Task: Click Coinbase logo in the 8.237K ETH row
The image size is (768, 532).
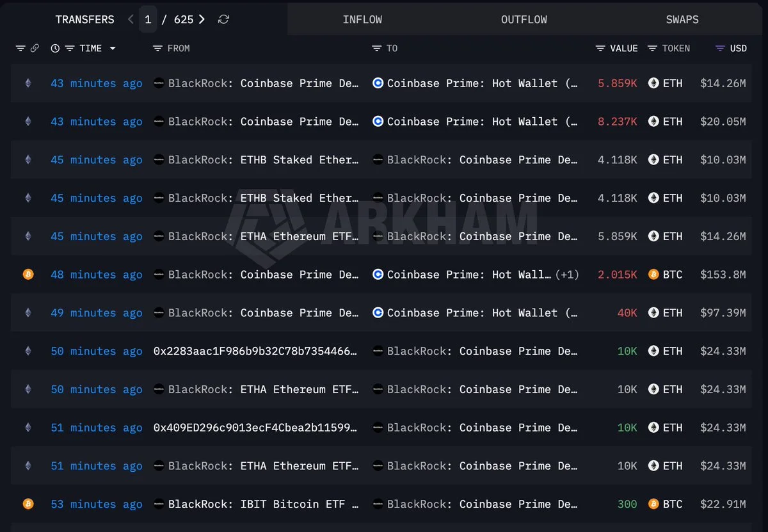Action: (378, 122)
